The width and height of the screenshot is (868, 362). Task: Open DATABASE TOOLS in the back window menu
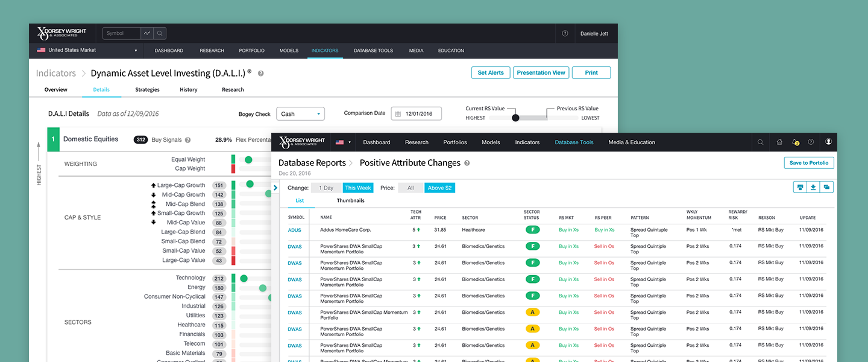tap(373, 51)
